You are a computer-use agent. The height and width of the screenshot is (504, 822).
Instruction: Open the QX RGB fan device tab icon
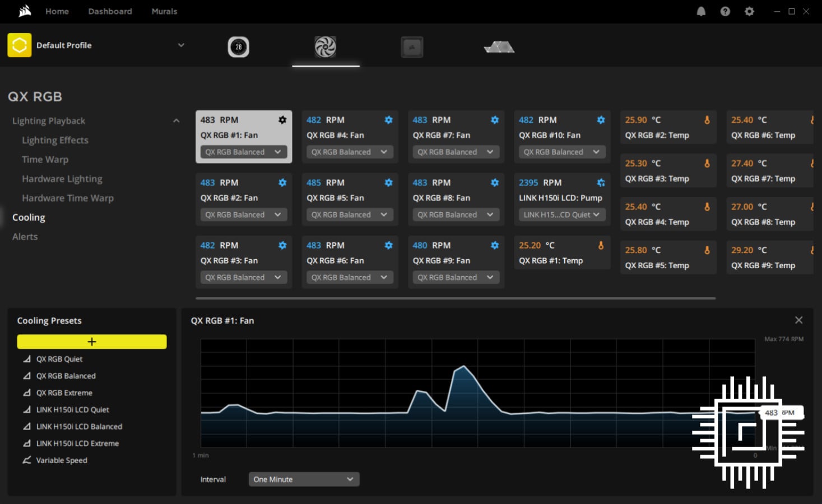[326, 46]
